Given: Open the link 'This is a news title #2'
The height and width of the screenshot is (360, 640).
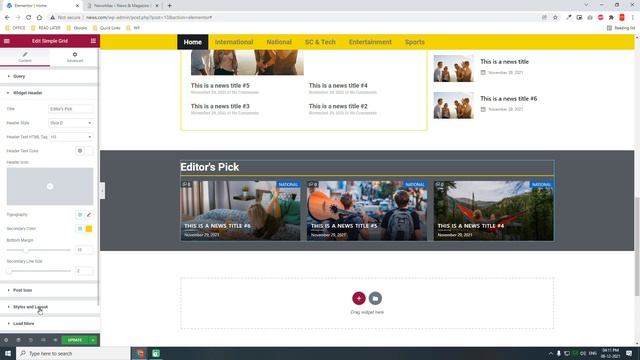Looking at the screenshot, I should (x=338, y=106).
